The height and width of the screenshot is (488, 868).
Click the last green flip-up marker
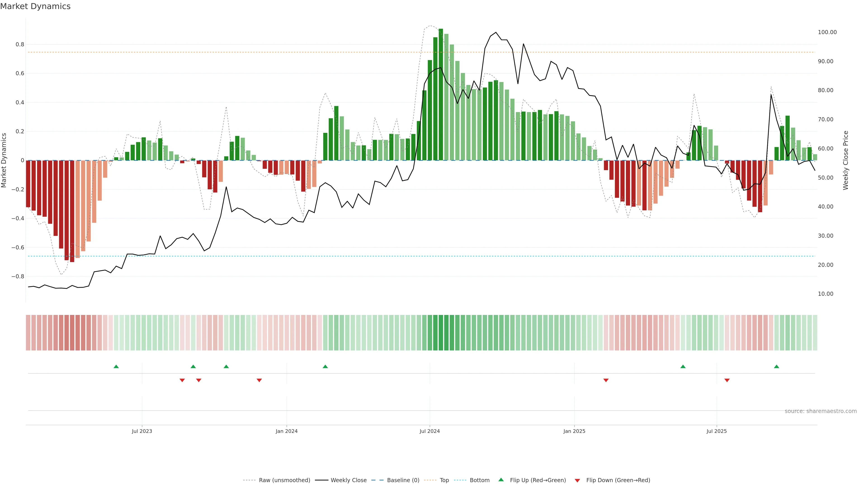(776, 366)
